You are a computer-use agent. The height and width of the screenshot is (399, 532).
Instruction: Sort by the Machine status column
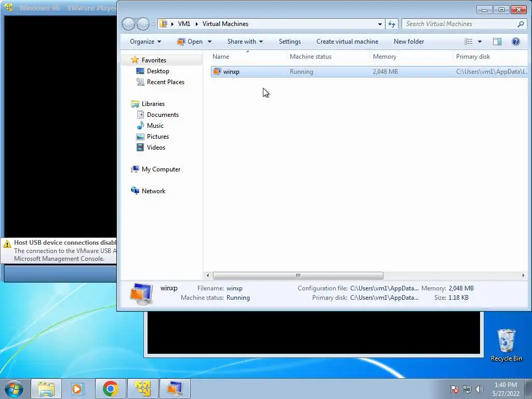click(328, 56)
